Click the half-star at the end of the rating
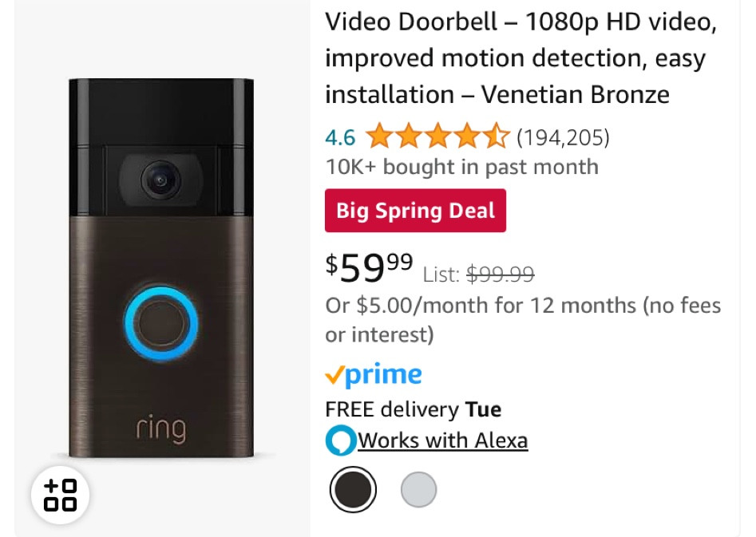This screenshot has width=756, height=537. click(x=498, y=136)
